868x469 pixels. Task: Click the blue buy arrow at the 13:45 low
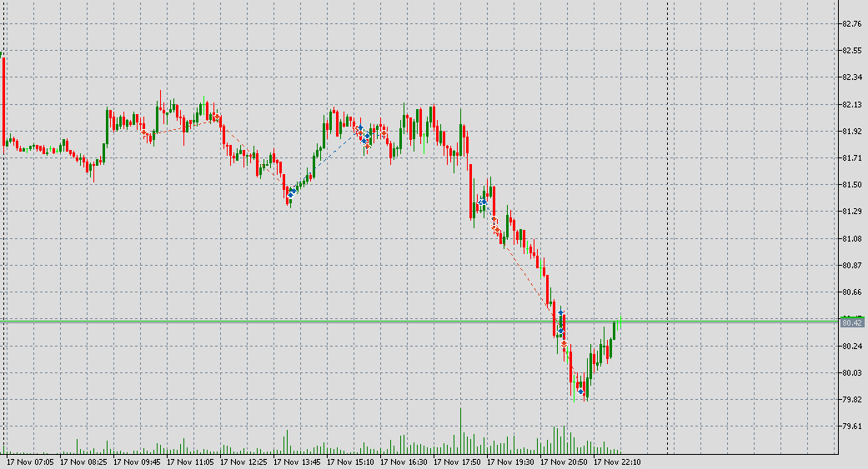click(x=291, y=193)
